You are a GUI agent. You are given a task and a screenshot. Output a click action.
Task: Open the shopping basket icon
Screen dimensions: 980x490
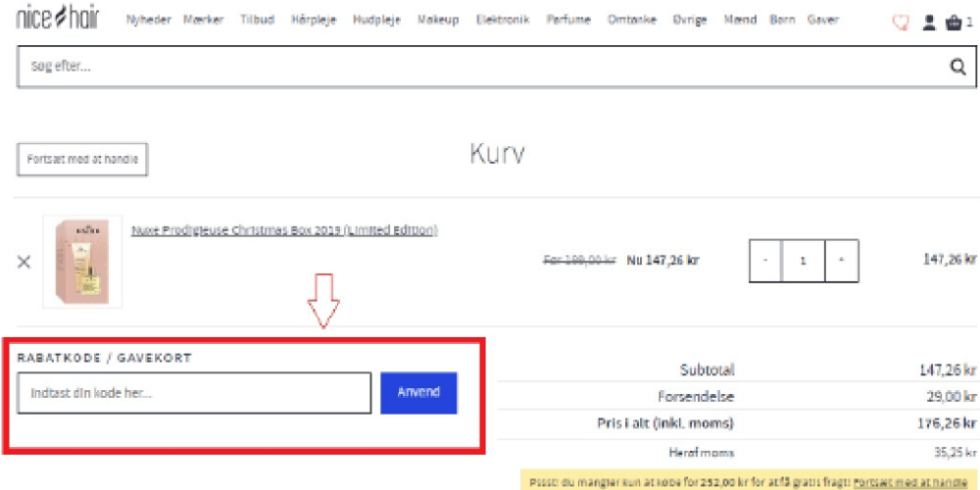954,23
